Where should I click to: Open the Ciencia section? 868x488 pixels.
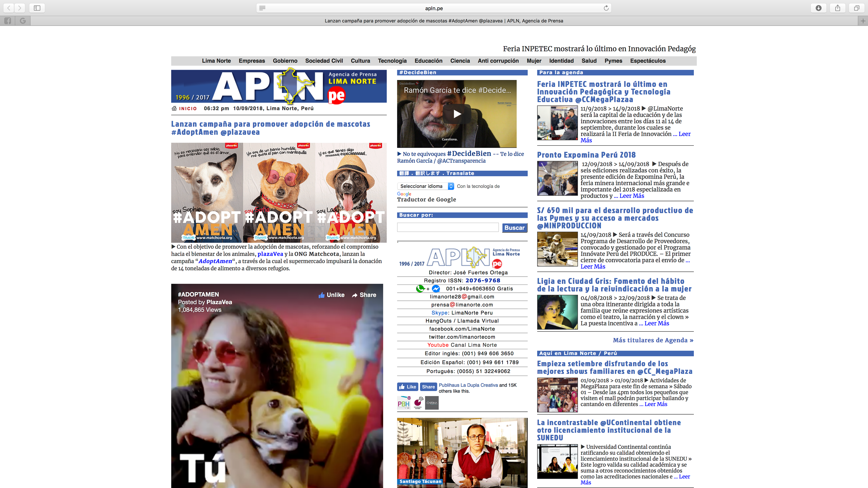click(x=460, y=61)
